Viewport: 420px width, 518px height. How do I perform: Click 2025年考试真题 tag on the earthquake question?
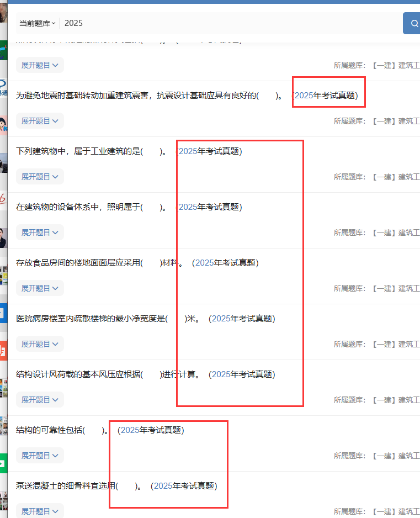[327, 96]
